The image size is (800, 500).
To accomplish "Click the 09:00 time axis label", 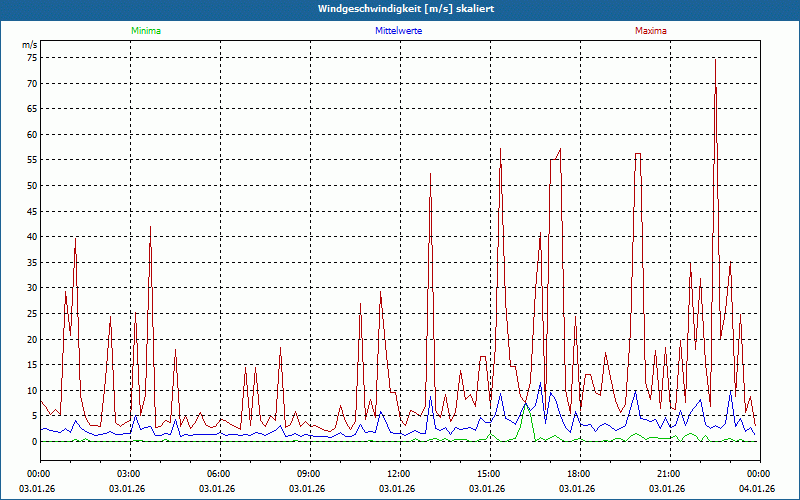I will [309, 474].
